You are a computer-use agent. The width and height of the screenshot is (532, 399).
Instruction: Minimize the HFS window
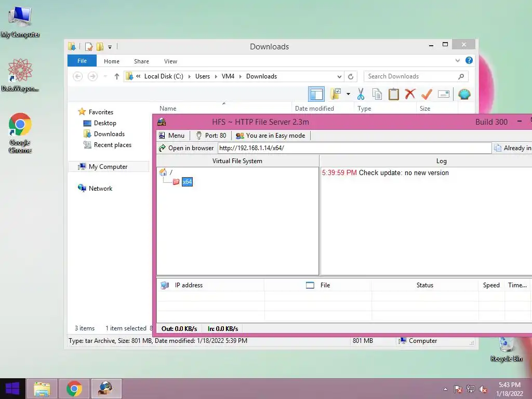click(x=520, y=122)
